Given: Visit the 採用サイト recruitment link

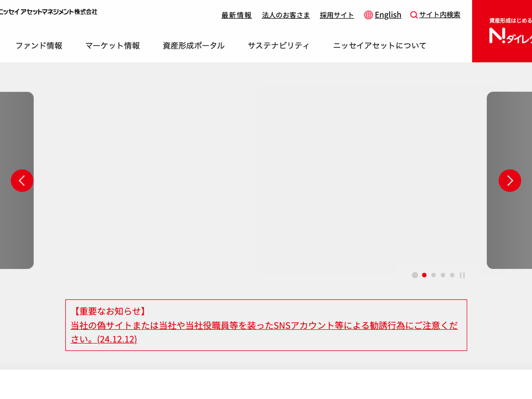Looking at the screenshot, I should click(337, 15).
